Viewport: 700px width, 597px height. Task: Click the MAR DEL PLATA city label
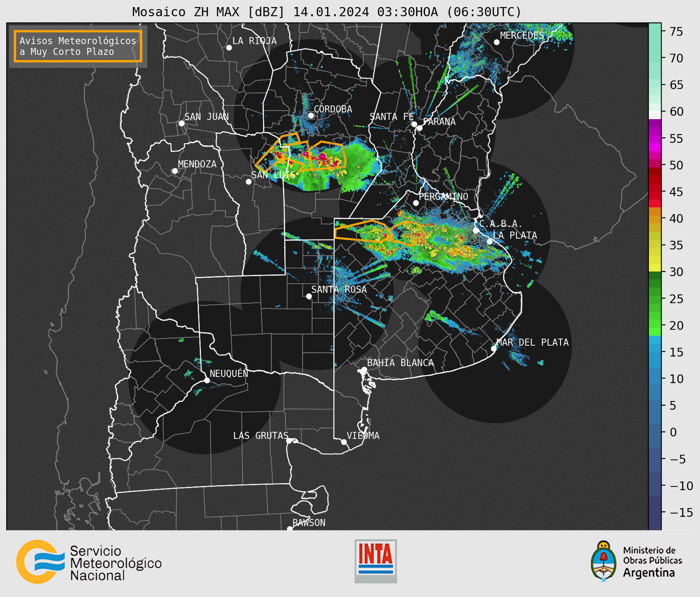point(533,342)
